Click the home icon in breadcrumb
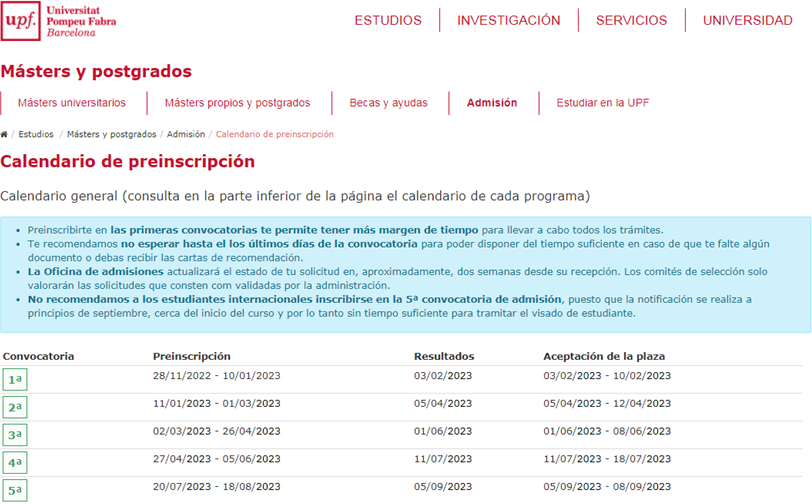The width and height of the screenshot is (812, 504). (5, 134)
